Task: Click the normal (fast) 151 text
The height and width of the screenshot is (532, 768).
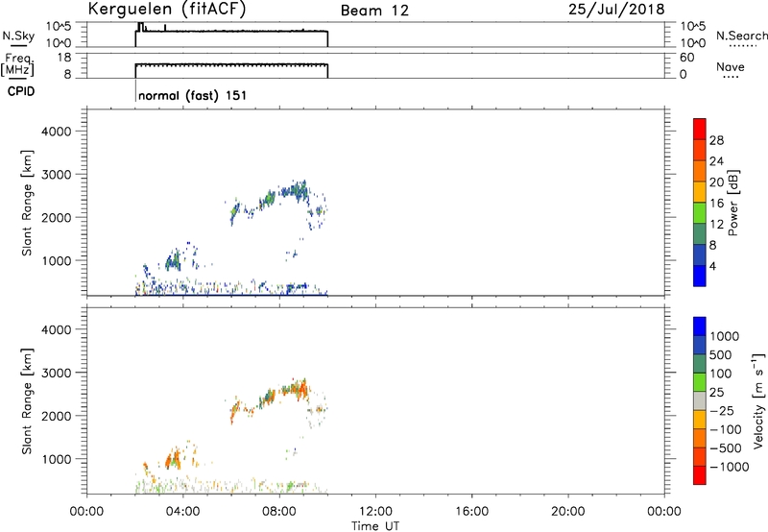Action: (x=193, y=95)
